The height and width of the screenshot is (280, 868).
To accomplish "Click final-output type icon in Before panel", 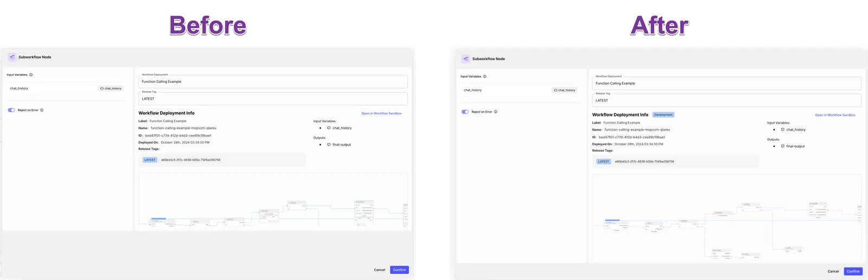I will (x=329, y=145).
